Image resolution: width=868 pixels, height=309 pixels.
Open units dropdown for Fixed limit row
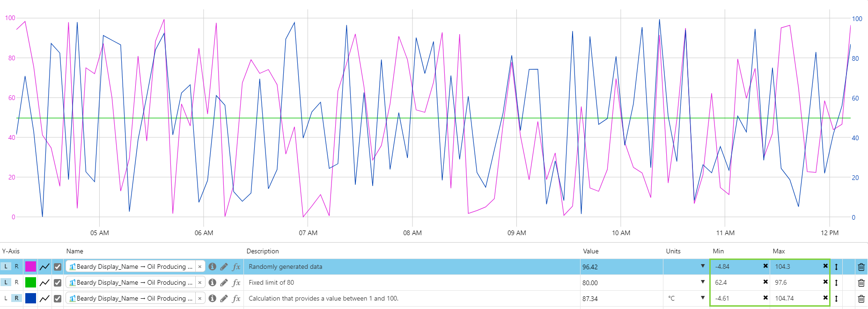click(703, 282)
